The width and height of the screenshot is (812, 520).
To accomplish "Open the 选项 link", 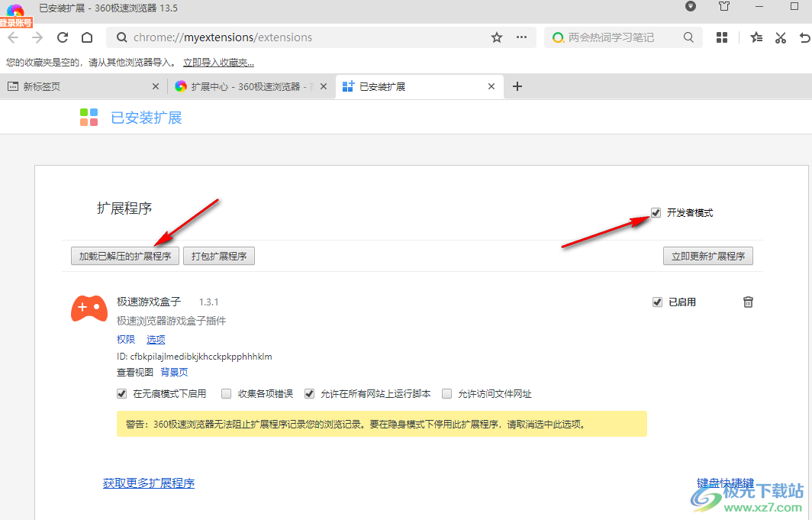I will (x=156, y=339).
